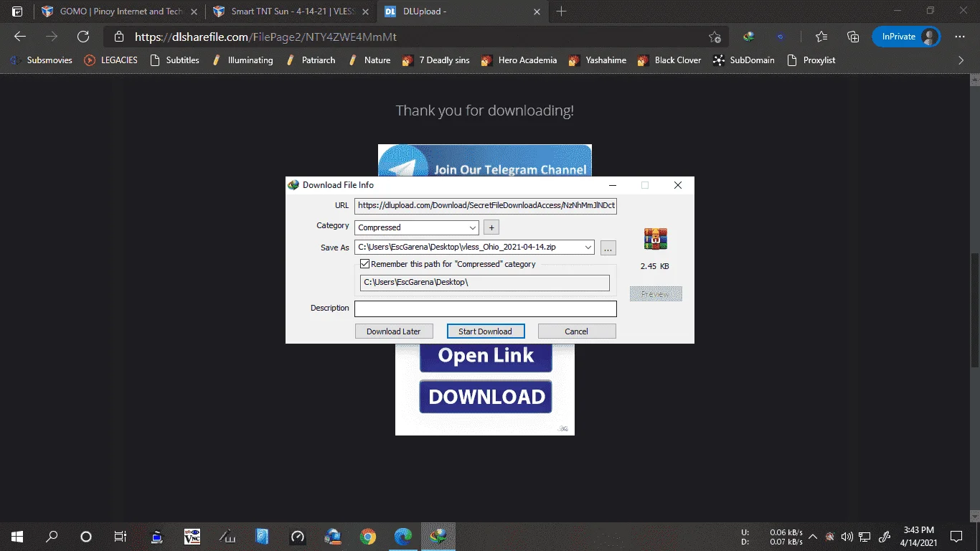The height and width of the screenshot is (551, 980).
Task: Open the Subsmovies bookmark
Action: [41, 60]
